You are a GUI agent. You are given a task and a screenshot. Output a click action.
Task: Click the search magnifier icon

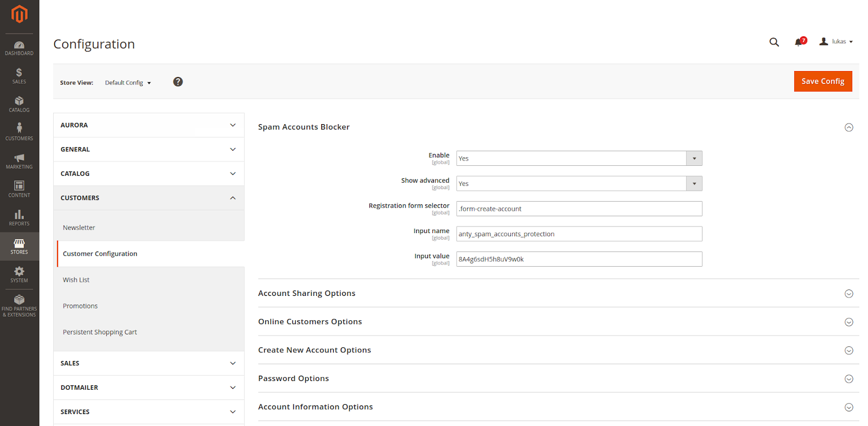pyautogui.click(x=774, y=42)
